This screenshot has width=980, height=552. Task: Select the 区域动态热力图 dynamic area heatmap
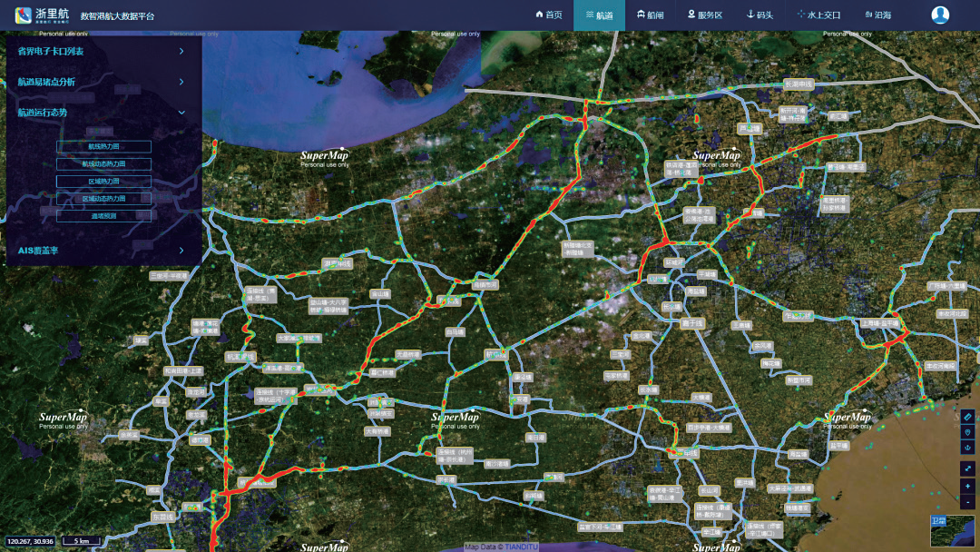click(x=103, y=199)
